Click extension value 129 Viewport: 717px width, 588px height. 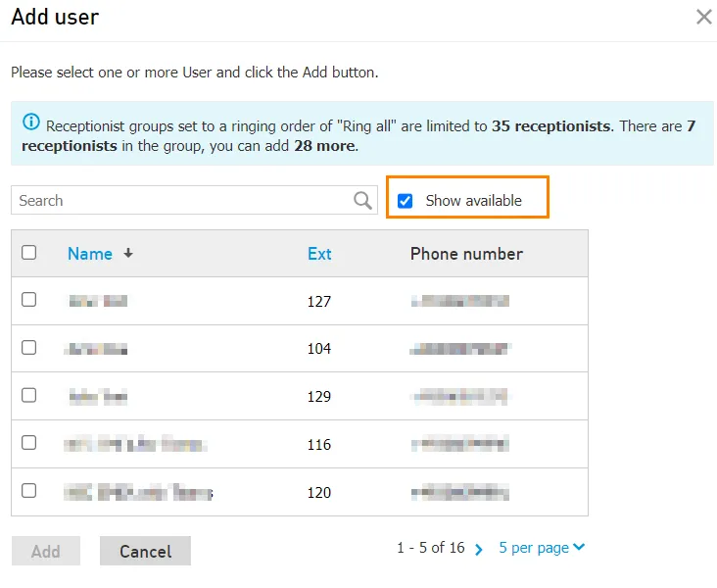(319, 396)
